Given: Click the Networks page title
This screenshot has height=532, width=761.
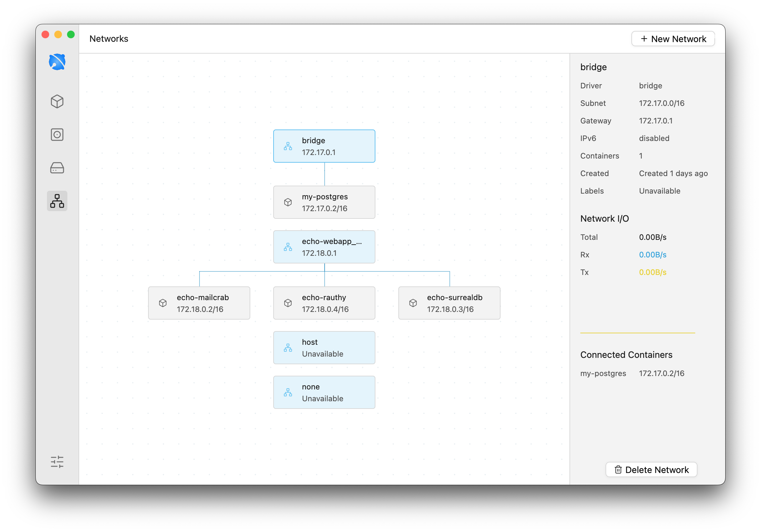Looking at the screenshot, I should (109, 39).
